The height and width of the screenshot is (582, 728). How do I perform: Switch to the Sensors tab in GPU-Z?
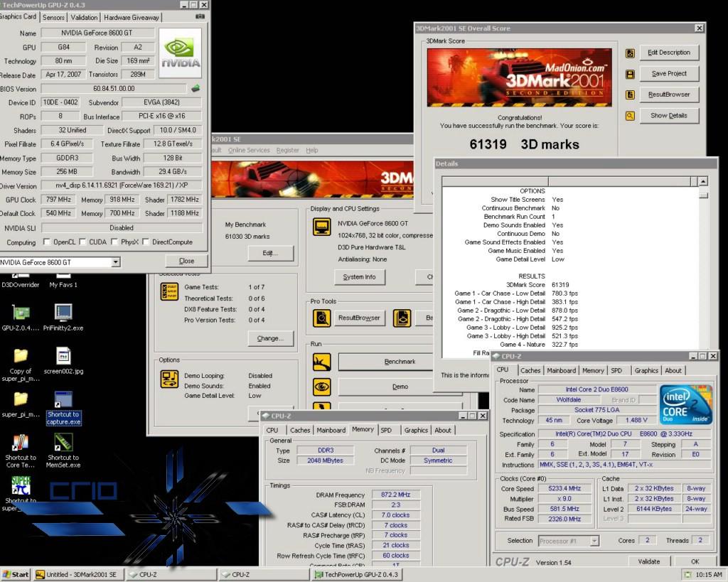(53, 17)
